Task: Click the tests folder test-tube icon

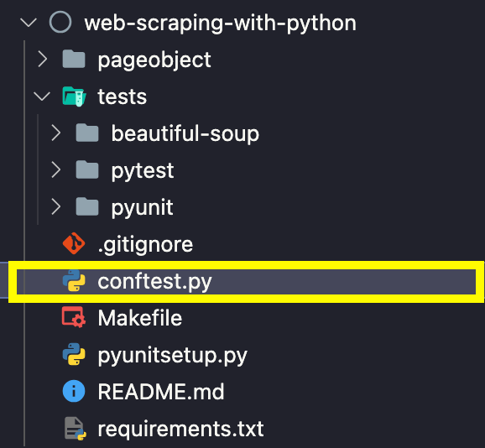Action: click(74, 96)
